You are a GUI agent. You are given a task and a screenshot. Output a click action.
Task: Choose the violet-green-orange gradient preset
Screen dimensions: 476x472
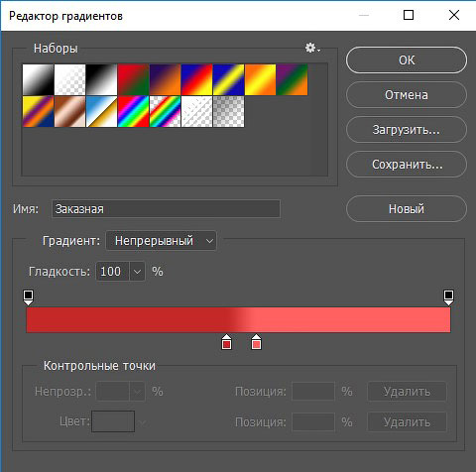coord(292,79)
